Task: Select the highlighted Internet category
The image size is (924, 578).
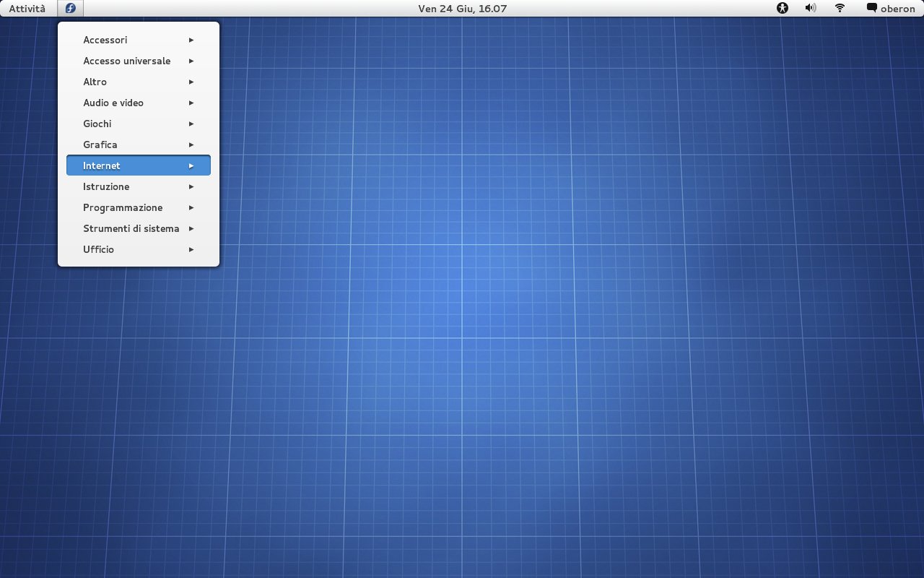Action: point(139,165)
